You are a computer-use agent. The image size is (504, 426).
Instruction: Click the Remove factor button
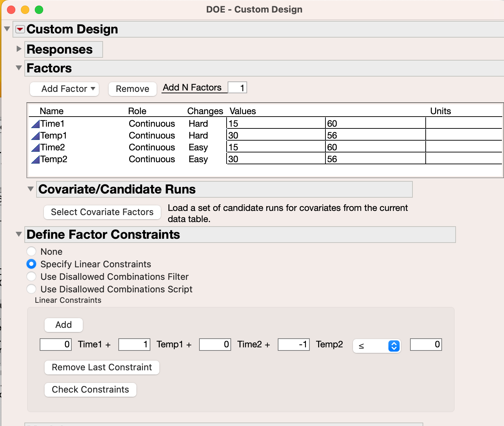pos(132,89)
